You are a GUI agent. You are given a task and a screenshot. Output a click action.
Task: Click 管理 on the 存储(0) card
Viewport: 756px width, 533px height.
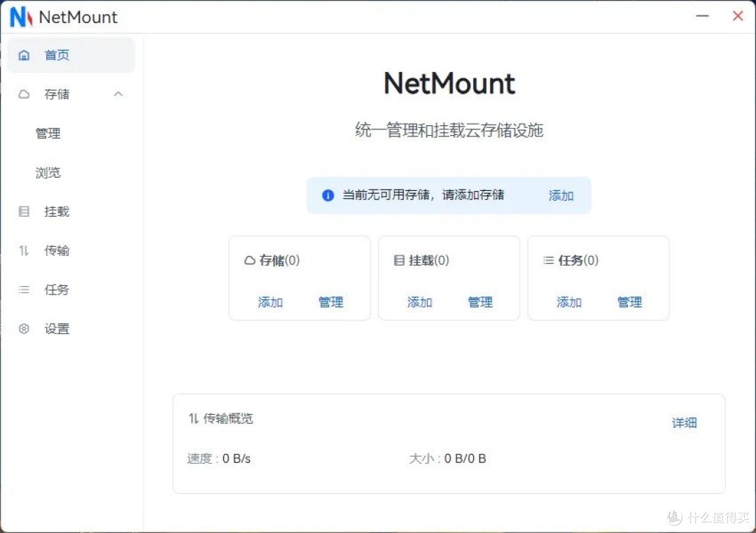[x=330, y=302]
